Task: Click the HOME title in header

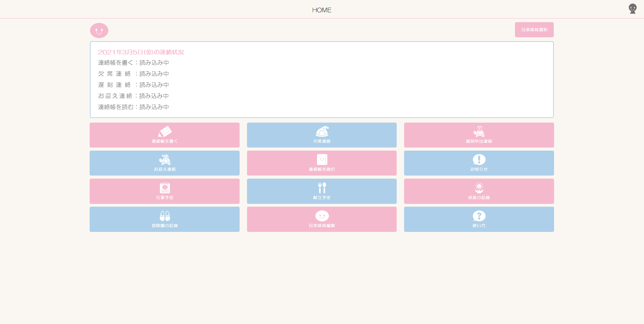Action: click(322, 10)
